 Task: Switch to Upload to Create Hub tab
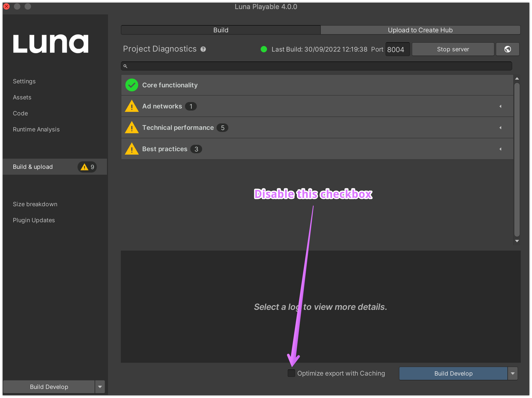420,30
